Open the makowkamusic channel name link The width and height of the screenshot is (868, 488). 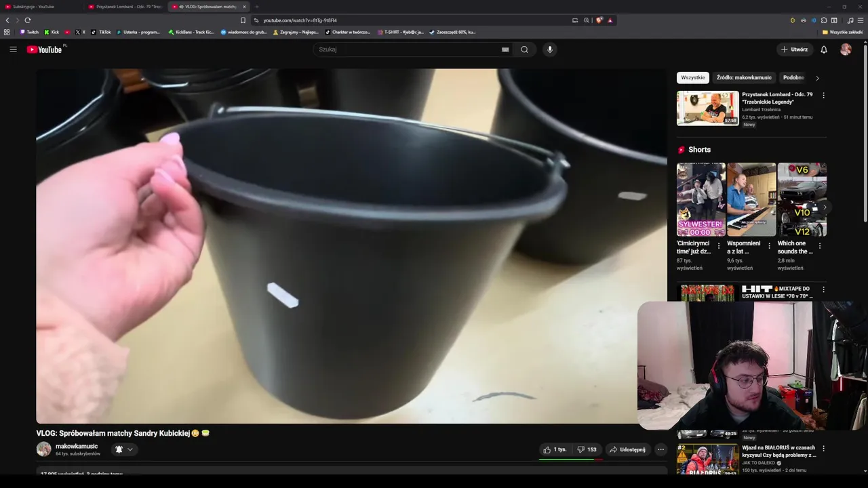(x=77, y=446)
